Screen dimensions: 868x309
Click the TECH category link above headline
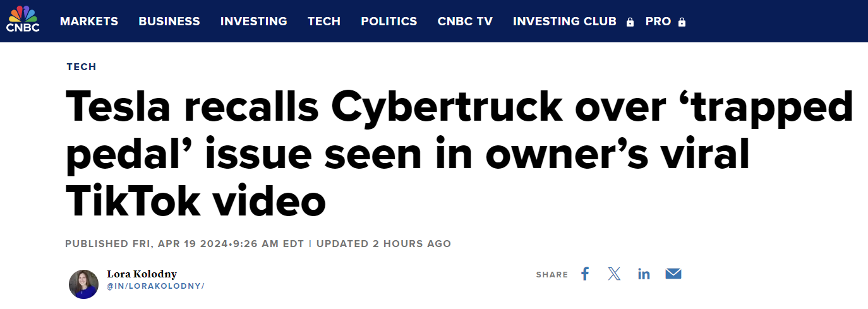tap(81, 67)
